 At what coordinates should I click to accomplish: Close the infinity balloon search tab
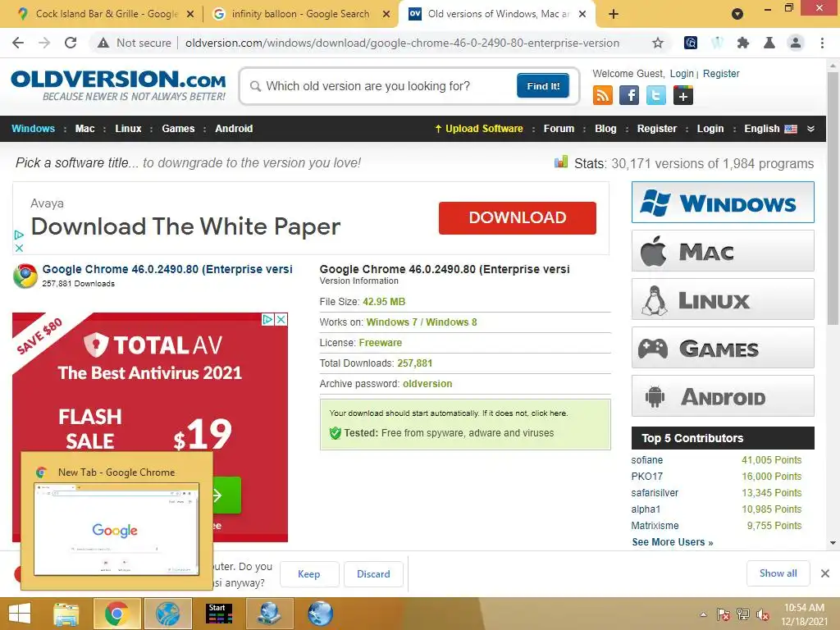[x=386, y=14]
